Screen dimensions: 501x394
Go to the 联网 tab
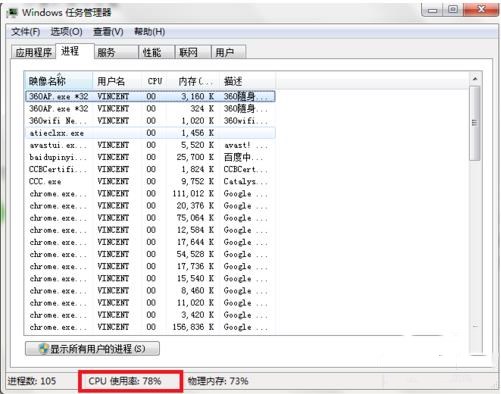[x=193, y=52]
